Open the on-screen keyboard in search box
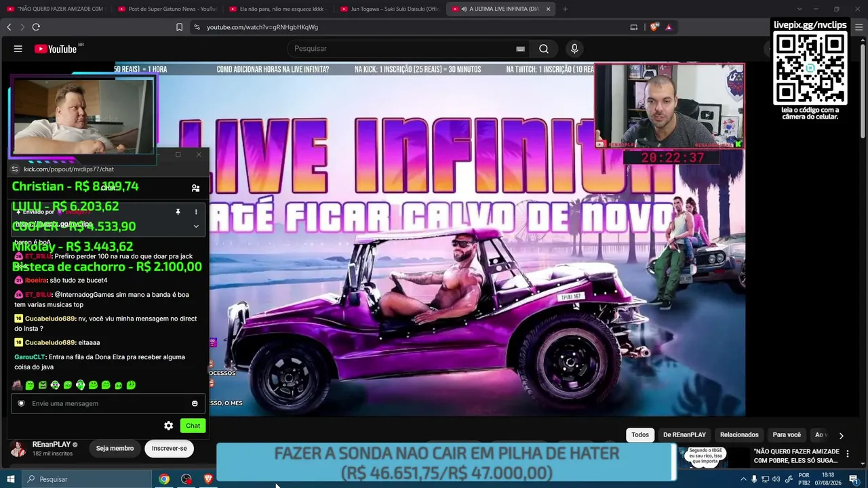868x488 pixels. click(520, 49)
